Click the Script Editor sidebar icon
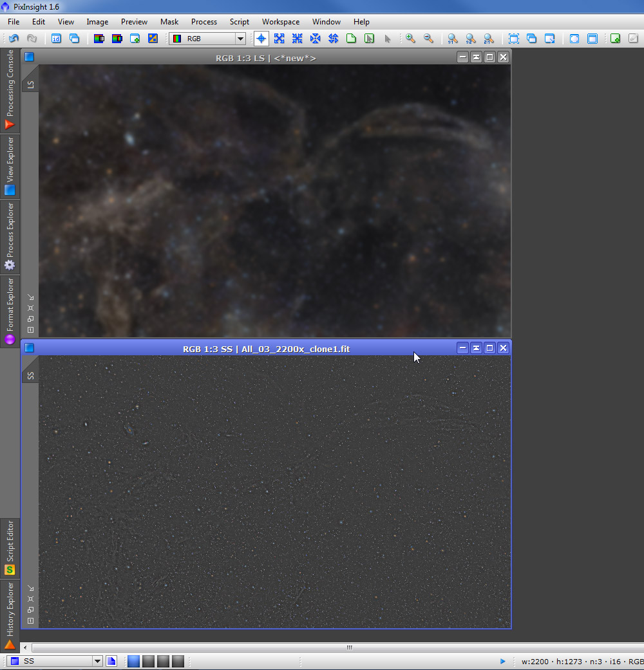 (x=10, y=570)
